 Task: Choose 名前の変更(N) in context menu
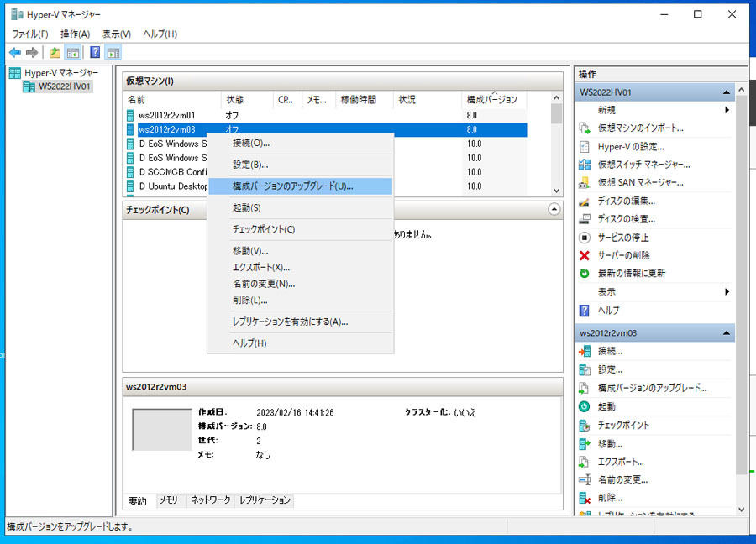(300, 284)
